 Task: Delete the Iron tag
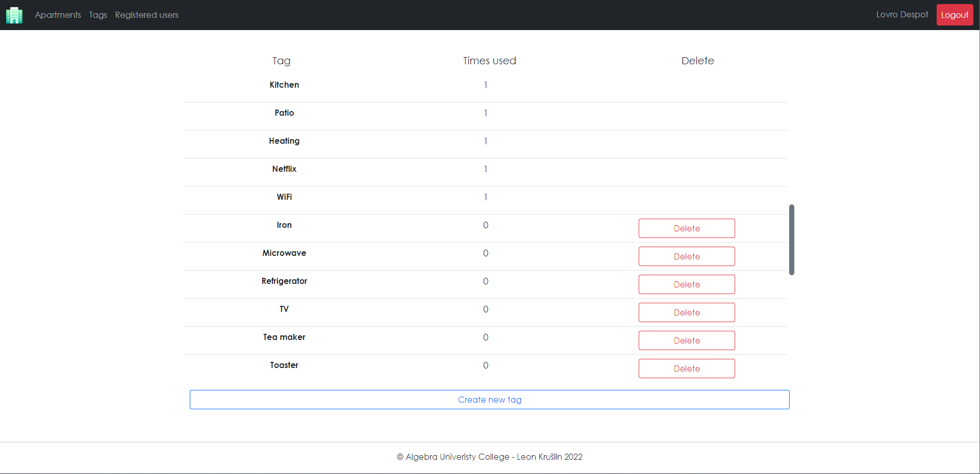687,228
